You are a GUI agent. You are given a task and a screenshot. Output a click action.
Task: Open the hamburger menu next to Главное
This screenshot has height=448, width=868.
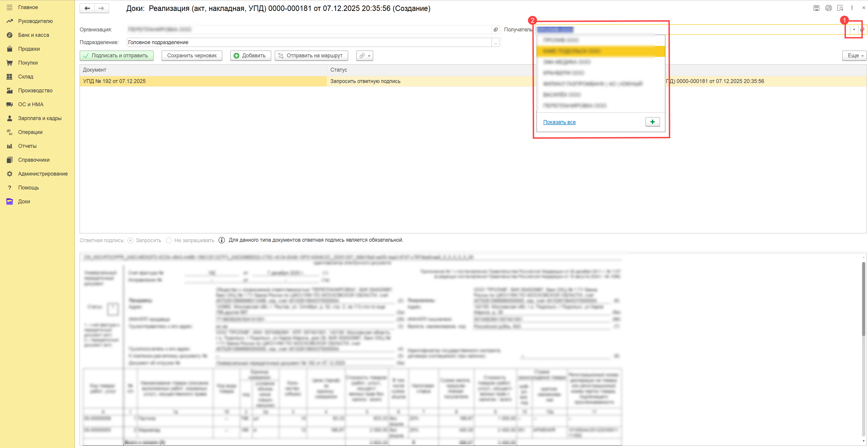9,7
